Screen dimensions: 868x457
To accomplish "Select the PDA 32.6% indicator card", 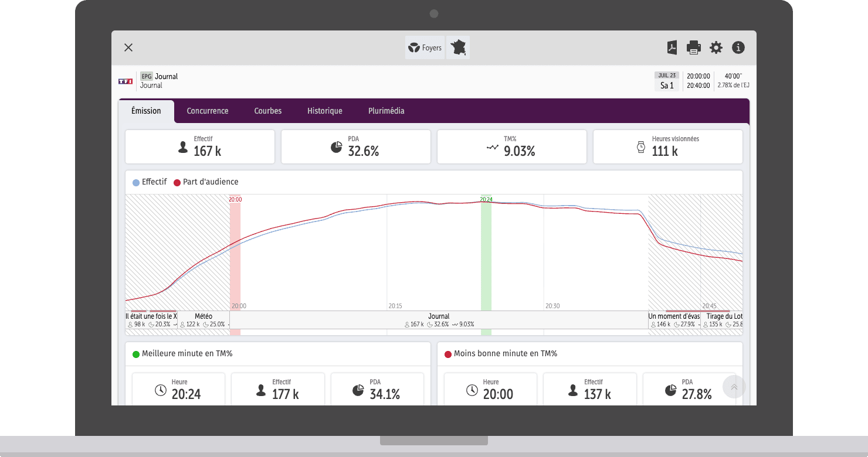I will pos(356,147).
